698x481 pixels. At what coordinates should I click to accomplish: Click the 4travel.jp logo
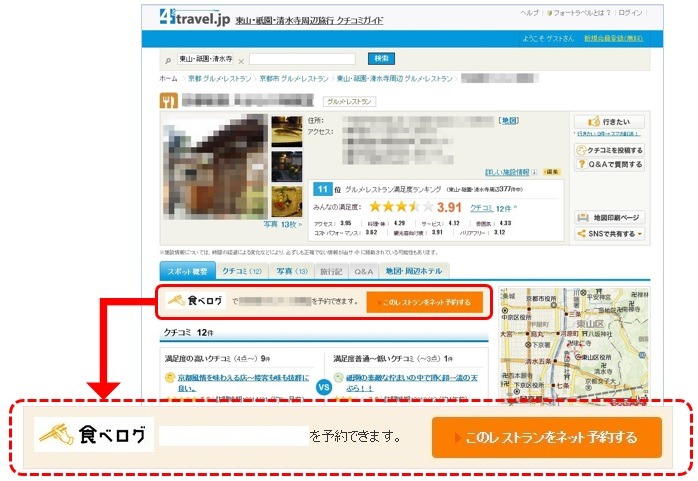(195, 17)
